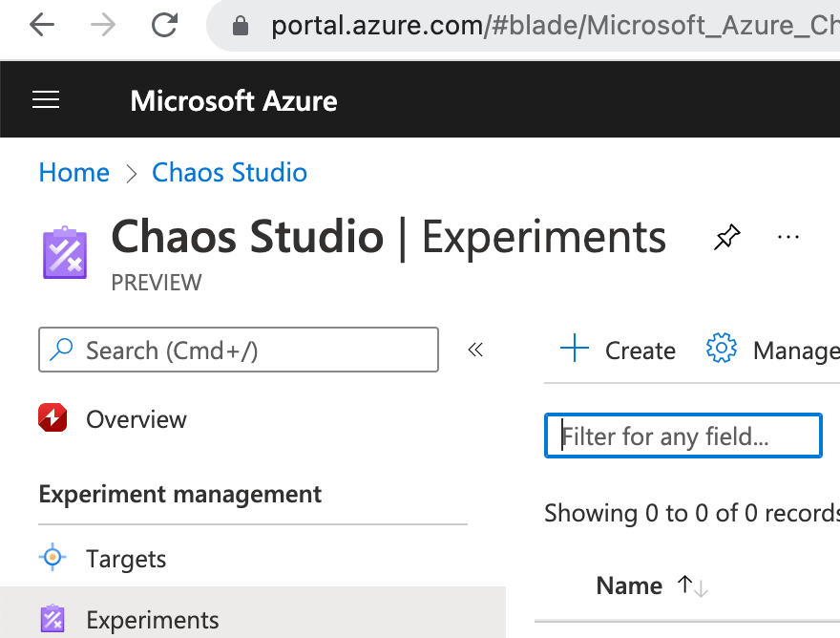Click the Experiments clipboard icon in sidebar
Screen dimensions: 840x638
pyautogui.click(x=52, y=620)
